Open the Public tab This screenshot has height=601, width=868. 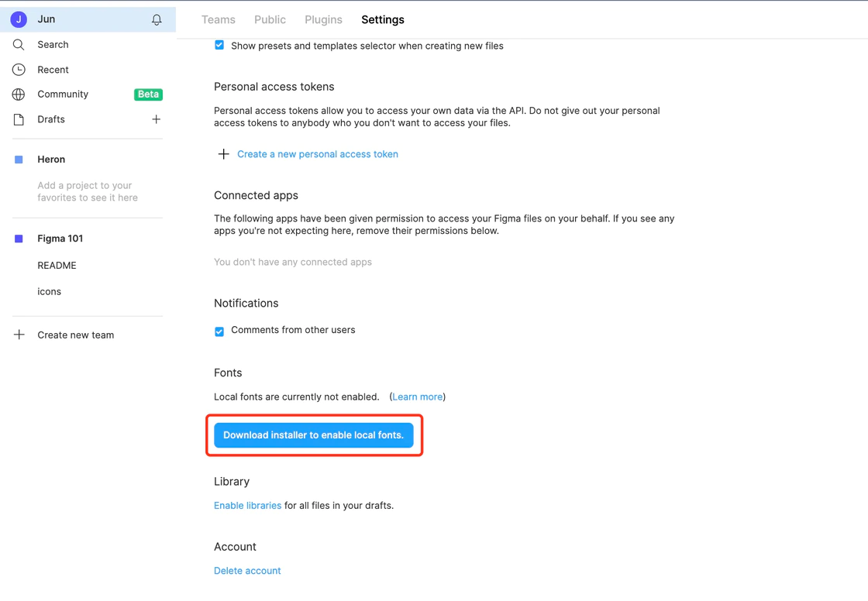coord(270,20)
